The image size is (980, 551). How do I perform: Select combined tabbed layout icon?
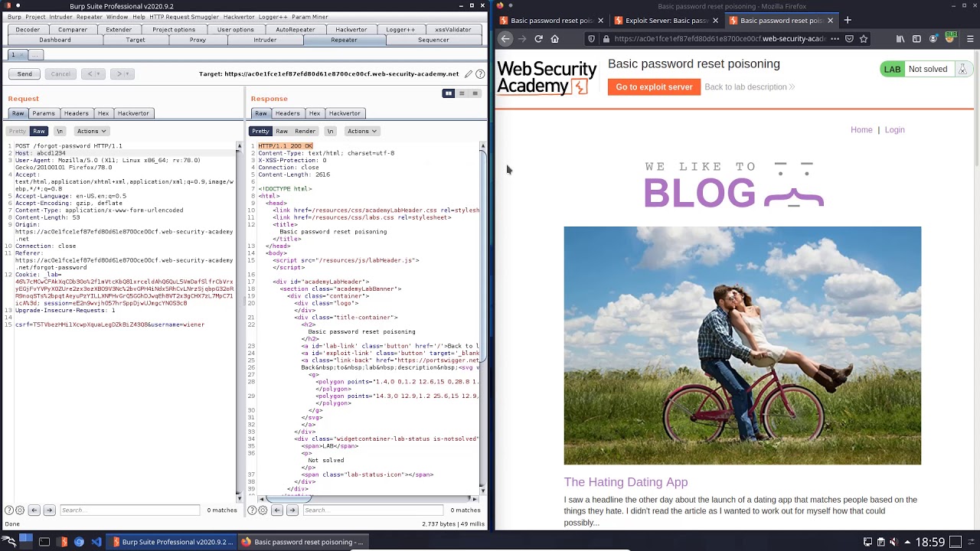pyautogui.click(x=475, y=93)
